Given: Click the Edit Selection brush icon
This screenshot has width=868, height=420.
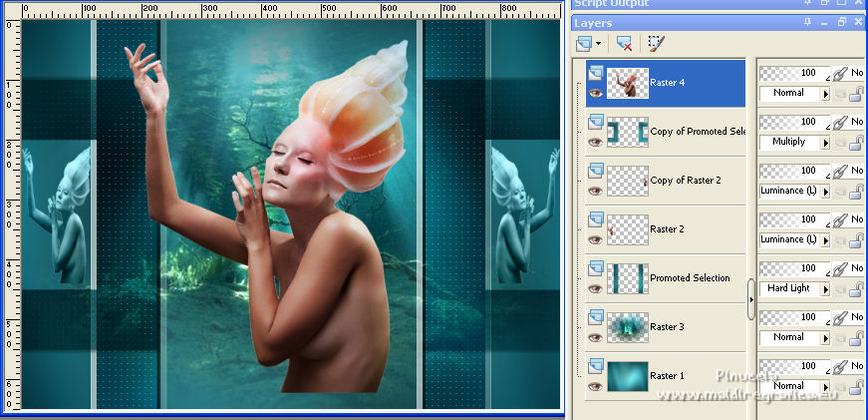Looking at the screenshot, I should point(657,44).
